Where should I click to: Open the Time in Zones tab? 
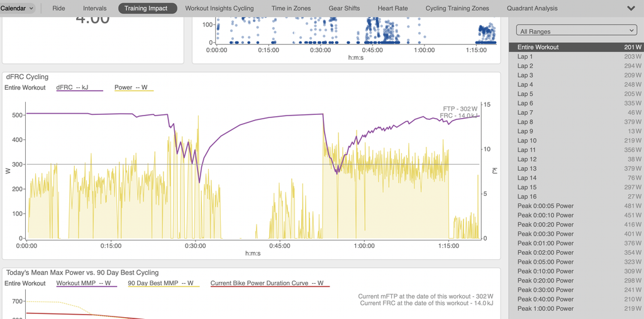(291, 8)
